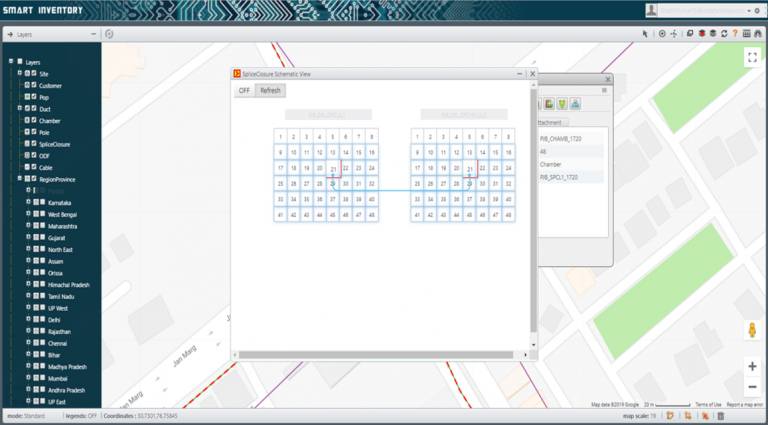Screen dimensions: 768x425
Task: Expand the Duct layer node
Action: click(20, 109)
